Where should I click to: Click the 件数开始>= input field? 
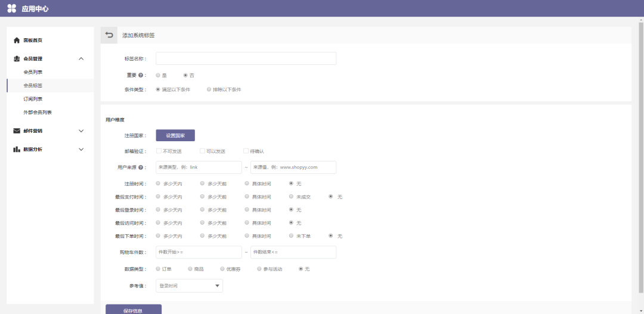(x=199, y=252)
